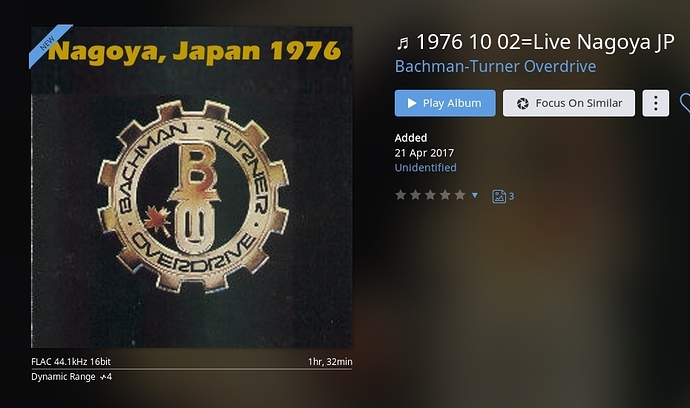Viewport: 690px width, 408px height.
Task: Open the album images gallery icon showing 3
Action: tap(503, 196)
